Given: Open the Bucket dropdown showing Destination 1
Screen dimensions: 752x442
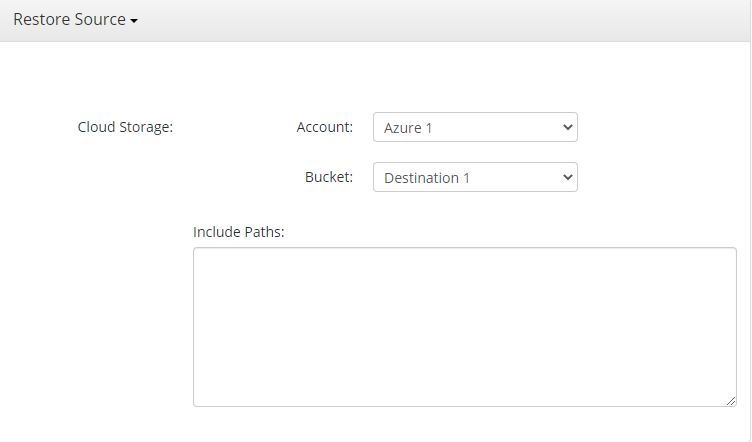Looking at the screenshot, I should (x=475, y=177).
